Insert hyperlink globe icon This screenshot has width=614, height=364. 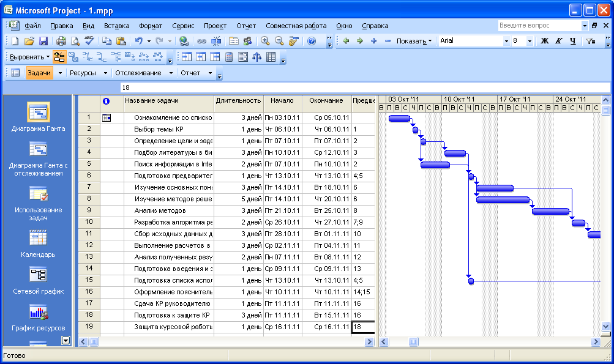pos(184,41)
